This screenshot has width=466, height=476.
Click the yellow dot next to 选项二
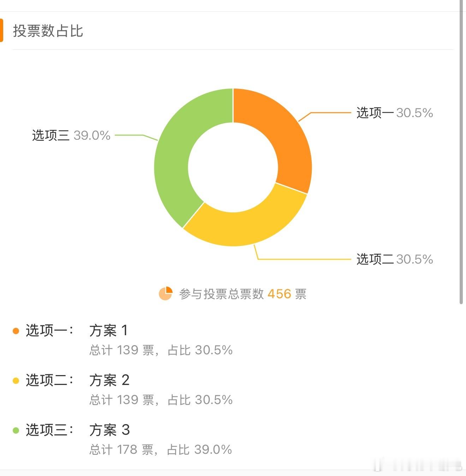click(x=16, y=381)
